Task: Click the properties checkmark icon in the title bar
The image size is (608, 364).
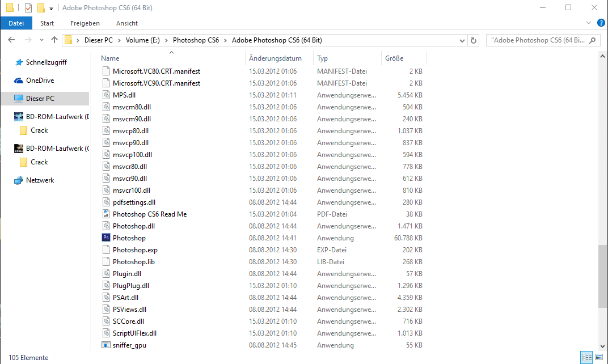Action: [28, 8]
